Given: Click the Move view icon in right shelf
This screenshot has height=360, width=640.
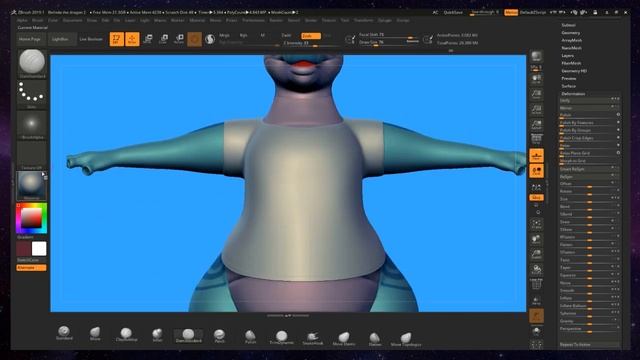Looking at the screenshot, I should pyautogui.click(x=536, y=239).
